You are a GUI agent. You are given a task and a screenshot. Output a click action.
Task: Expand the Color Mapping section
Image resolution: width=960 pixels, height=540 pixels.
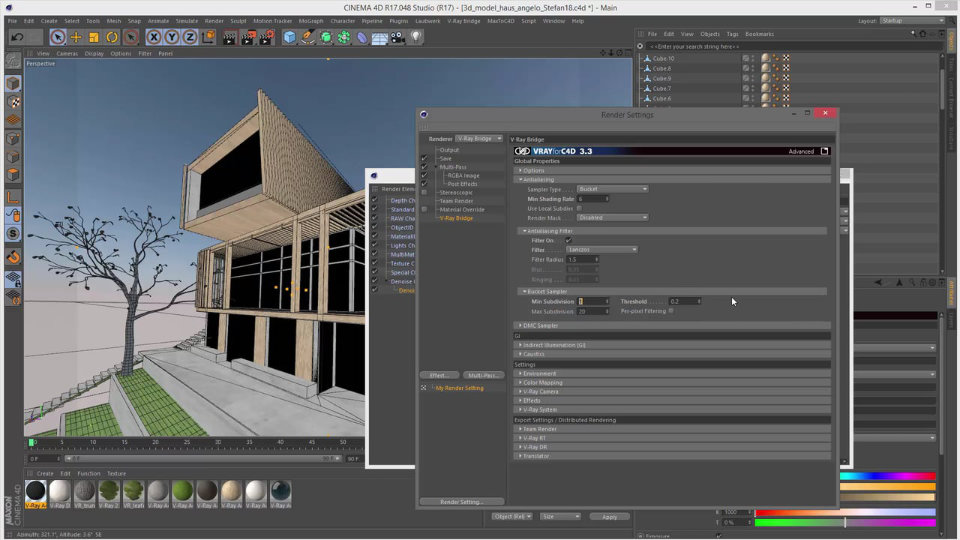(x=672, y=383)
